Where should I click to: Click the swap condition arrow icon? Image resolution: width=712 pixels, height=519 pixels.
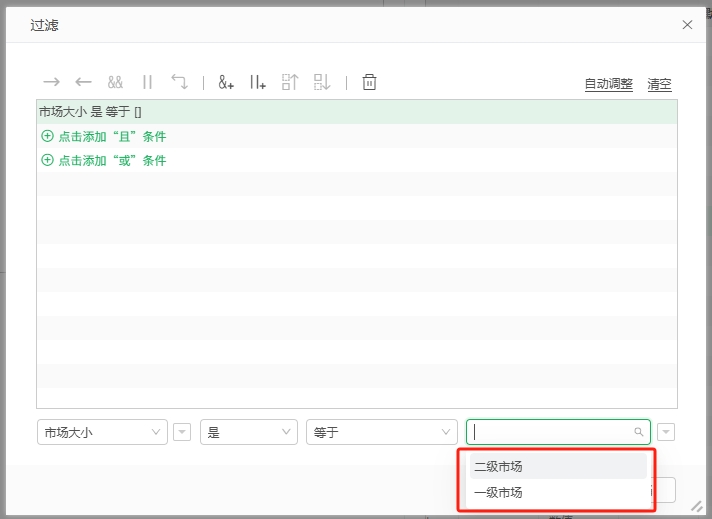[179, 82]
